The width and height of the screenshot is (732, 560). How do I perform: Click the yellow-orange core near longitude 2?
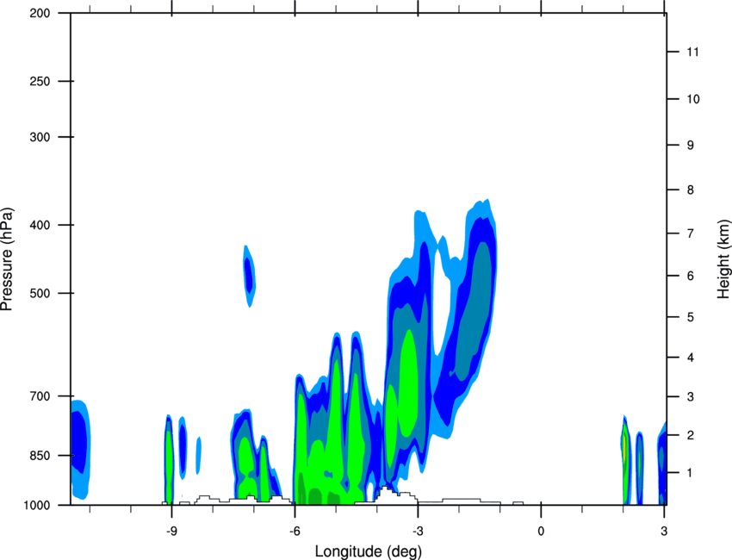tap(624, 447)
